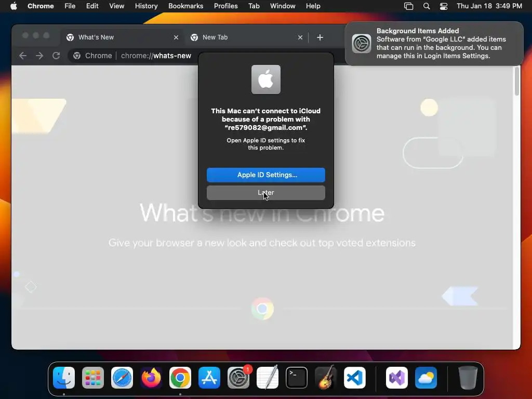This screenshot has width=532, height=399.
Task: Reload the Chrome page
Action: click(56, 56)
